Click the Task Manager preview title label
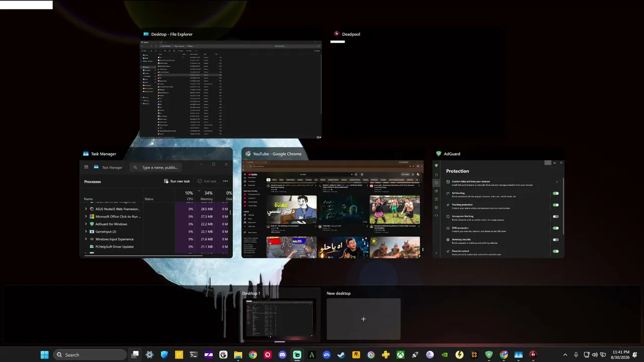Viewport: 644px width, 362px height. click(x=104, y=154)
